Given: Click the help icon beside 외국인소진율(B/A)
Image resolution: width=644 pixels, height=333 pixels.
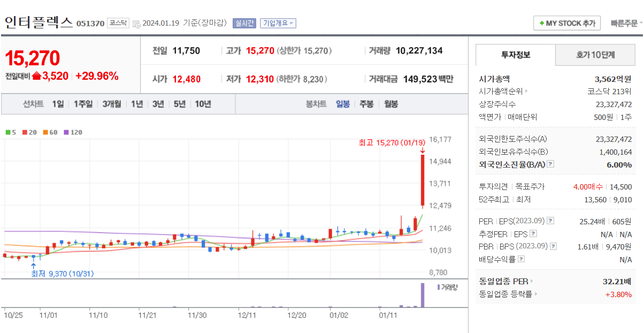Looking at the screenshot, I should coord(550,165).
